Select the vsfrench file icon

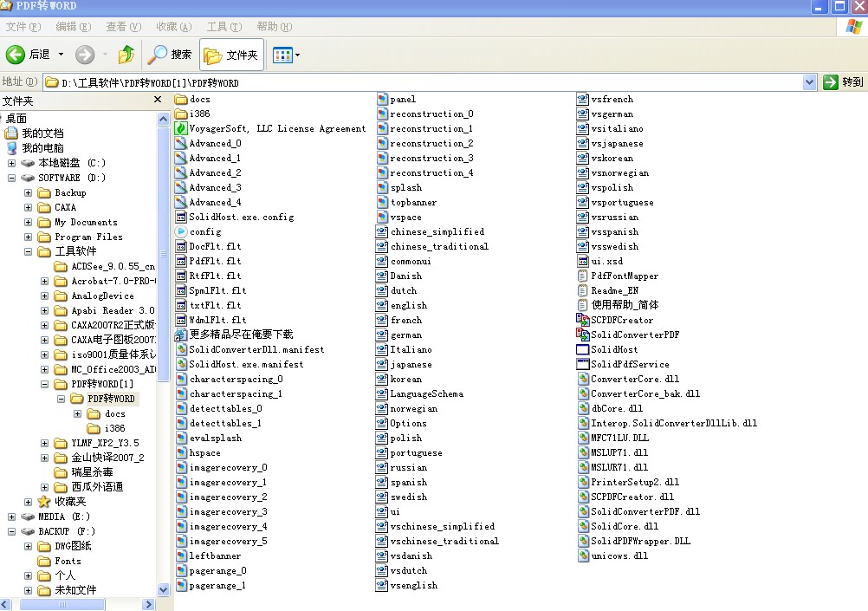(x=582, y=99)
